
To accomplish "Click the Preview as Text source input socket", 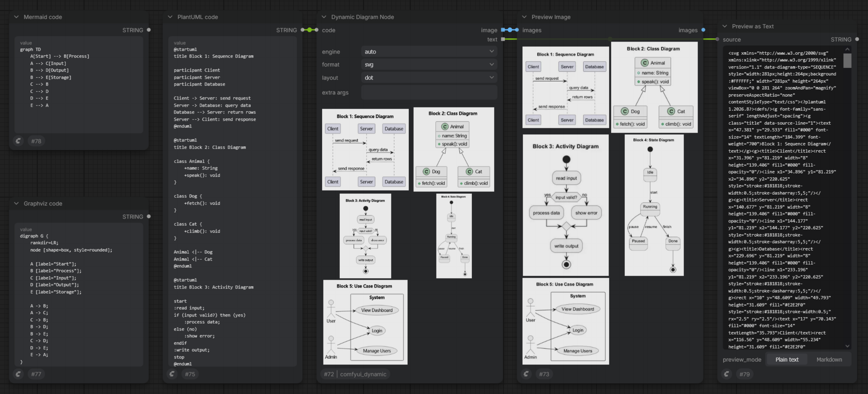I will [x=717, y=39].
